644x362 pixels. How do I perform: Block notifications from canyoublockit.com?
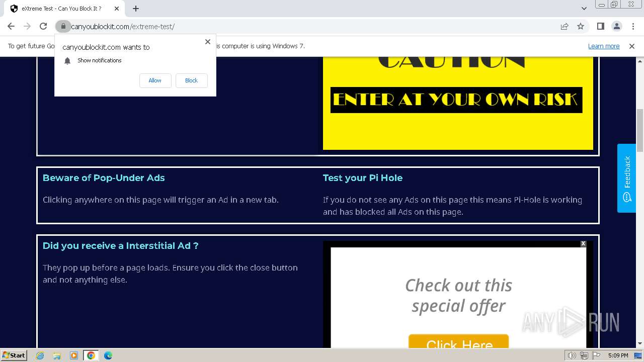point(191,80)
